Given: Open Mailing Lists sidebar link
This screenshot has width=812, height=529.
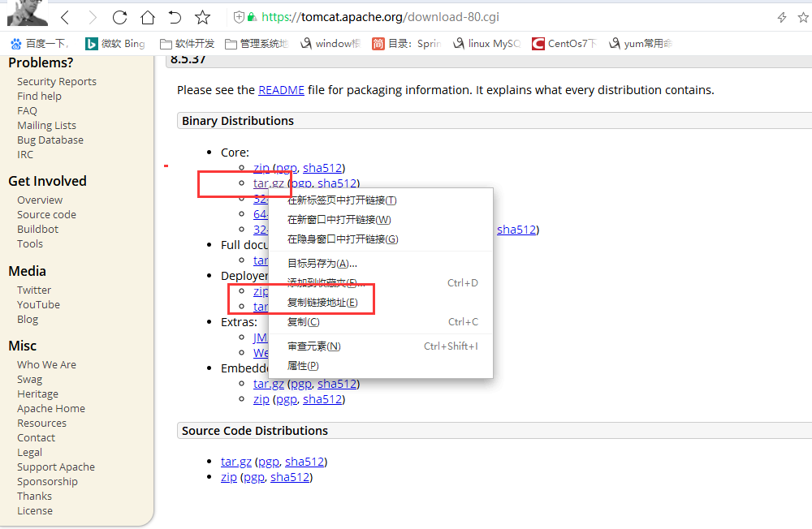Looking at the screenshot, I should click(x=46, y=125).
